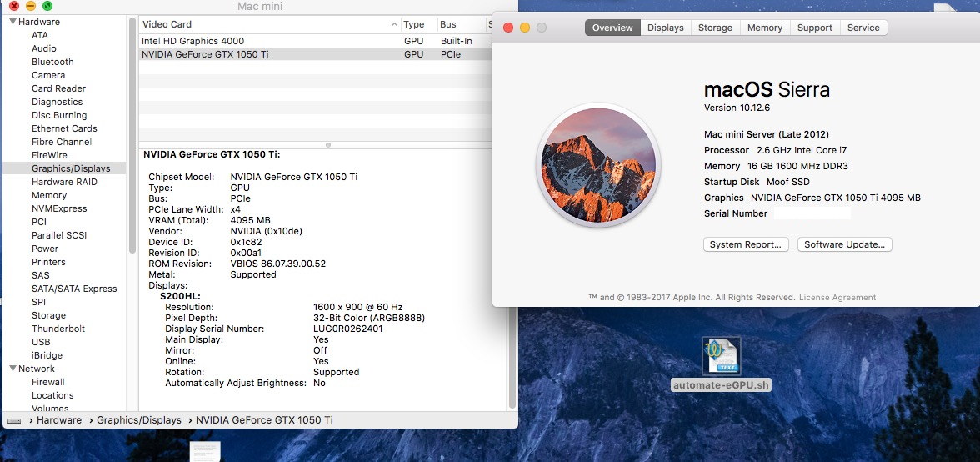Click sidebar vertical scrollbar
980x462 pixels.
[132, 135]
